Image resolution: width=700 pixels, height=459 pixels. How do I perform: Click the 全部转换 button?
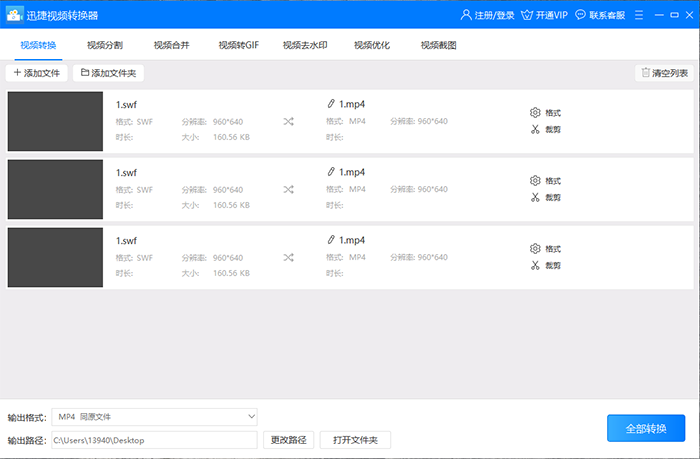point(646,428)
